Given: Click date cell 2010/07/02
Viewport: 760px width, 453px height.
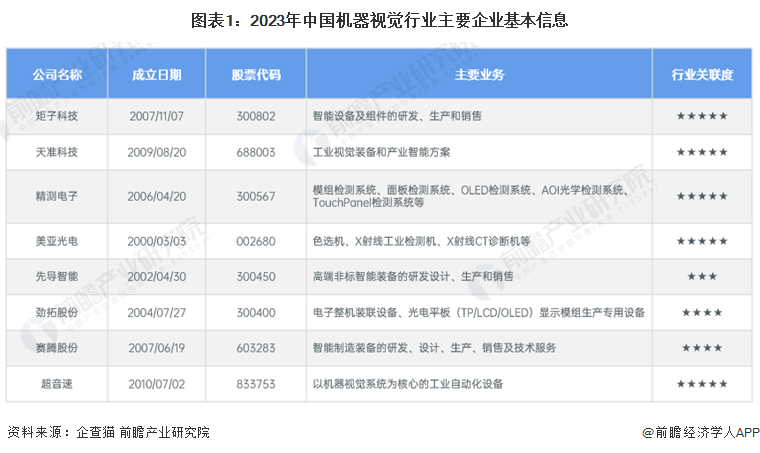Looking at the screenshot, I should [157, 384].
